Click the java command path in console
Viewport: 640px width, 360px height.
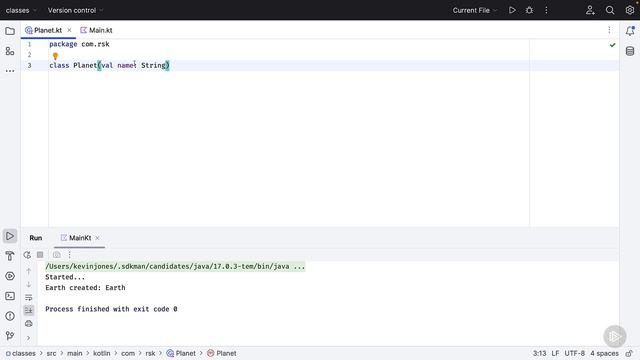point(175,267)
